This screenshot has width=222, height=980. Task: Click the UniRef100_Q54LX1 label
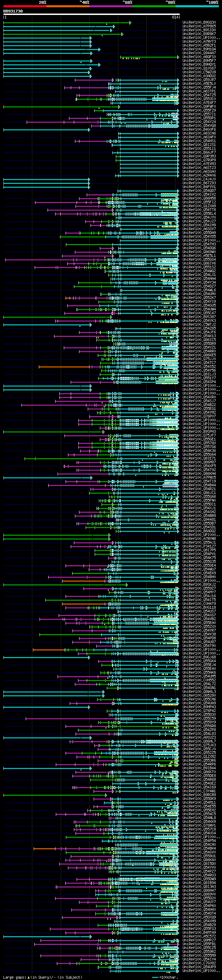click(199, 275)
